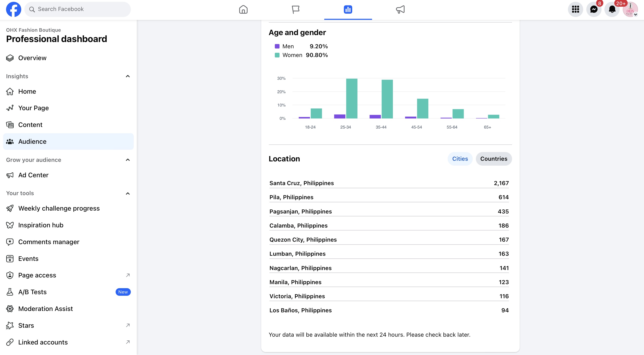Click the Search Facebook field

(x=78, y=9)
